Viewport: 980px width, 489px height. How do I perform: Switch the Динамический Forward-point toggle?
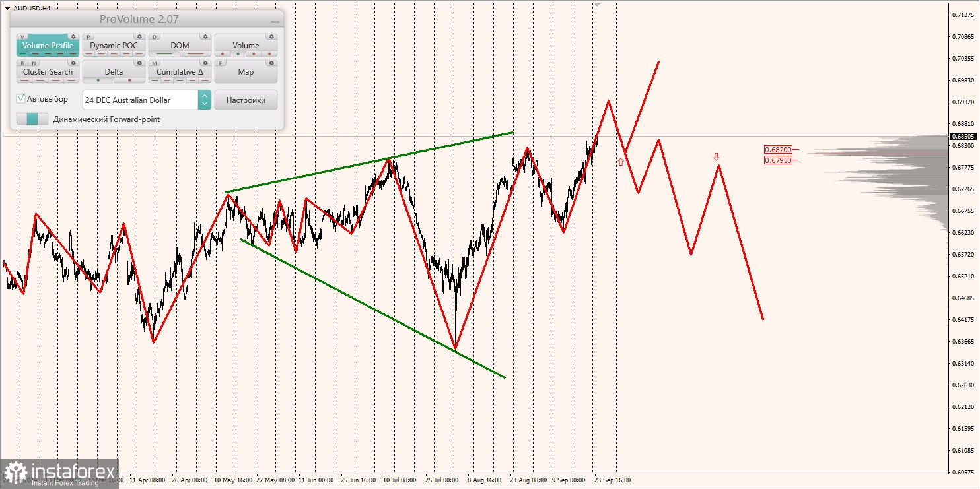tap(32, 119)
